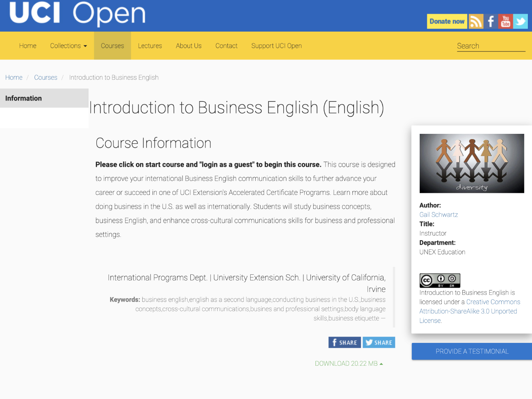Go to Home in navigation bar
The image size is (532, 399).
[x=28, y=46]
